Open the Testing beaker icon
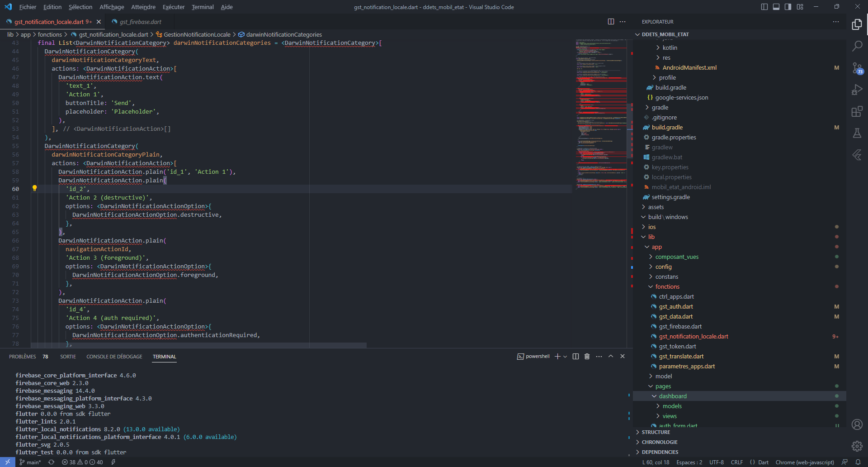 tap(857, 133)
